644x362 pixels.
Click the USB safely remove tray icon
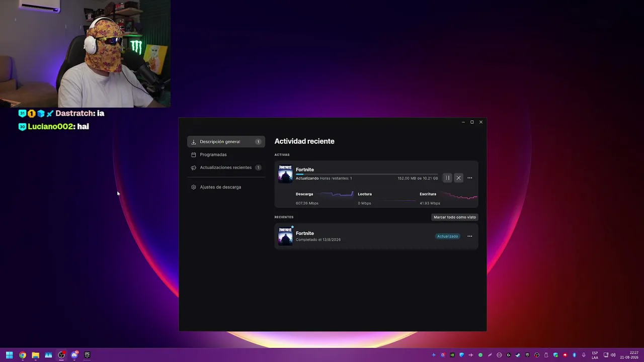546,355
